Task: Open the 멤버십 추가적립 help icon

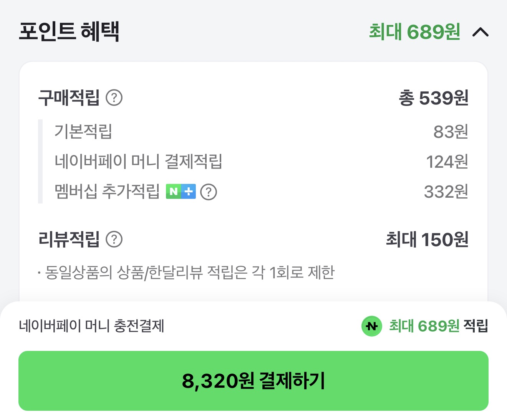Action: pyautogui.click(x=208, y=191)
